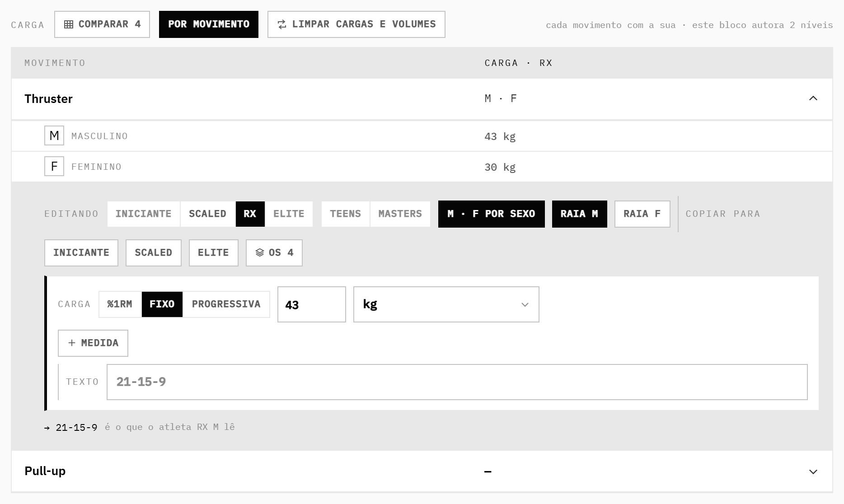Toggle M · F por sexo option
The height and width of the screenshot is (504, 844).
click(492, 214)
